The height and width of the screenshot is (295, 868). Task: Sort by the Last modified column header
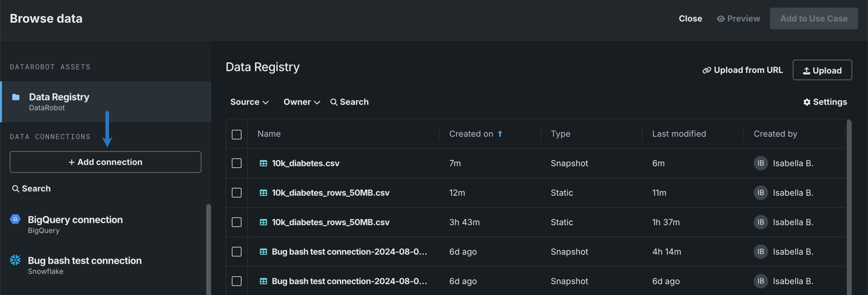pos(679,134)
